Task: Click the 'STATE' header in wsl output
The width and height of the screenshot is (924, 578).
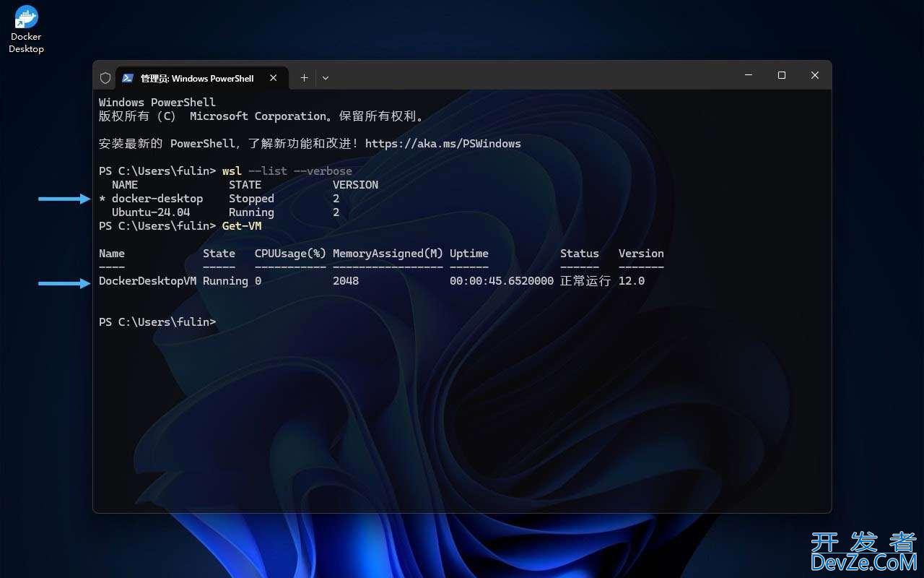Action: tap(245, 185)
